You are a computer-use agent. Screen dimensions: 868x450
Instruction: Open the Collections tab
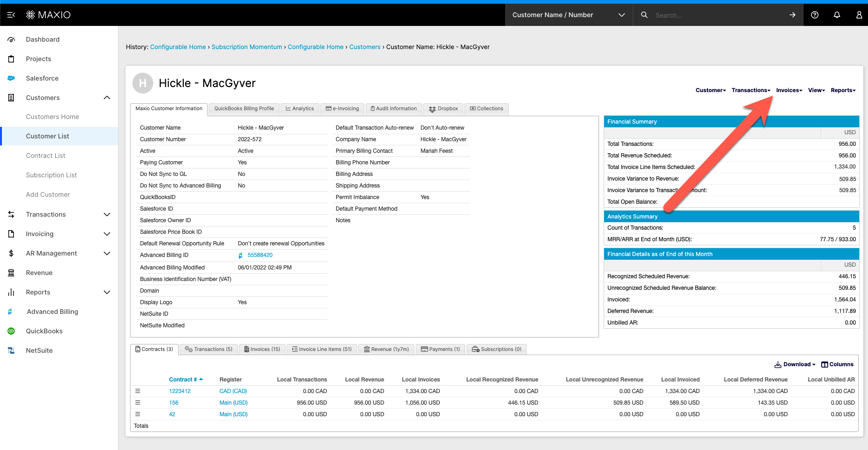pos(487,109)
